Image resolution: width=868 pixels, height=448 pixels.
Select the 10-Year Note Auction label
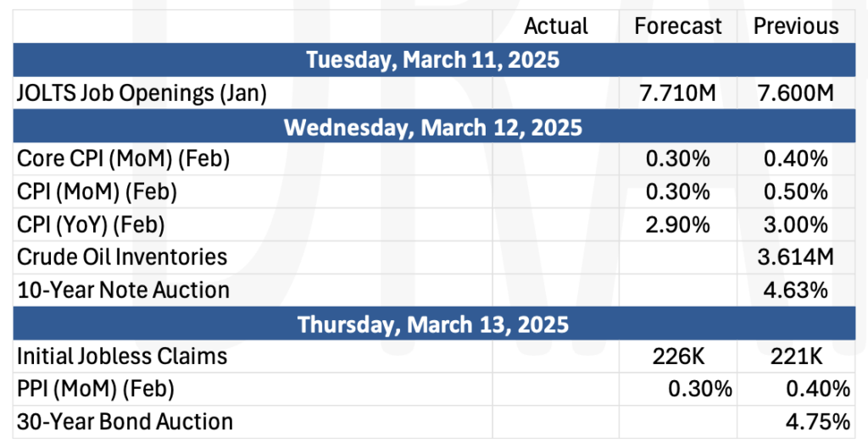point(123,290)
